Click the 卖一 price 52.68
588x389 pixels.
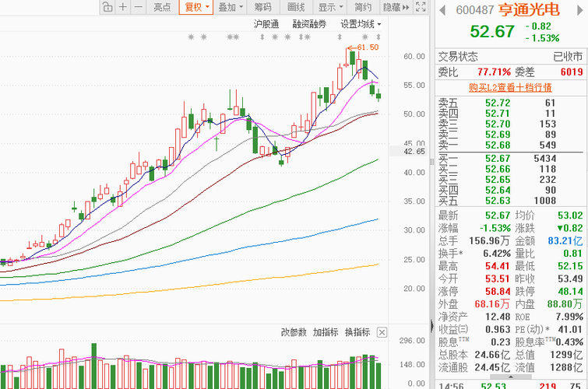tap(498, 145)
